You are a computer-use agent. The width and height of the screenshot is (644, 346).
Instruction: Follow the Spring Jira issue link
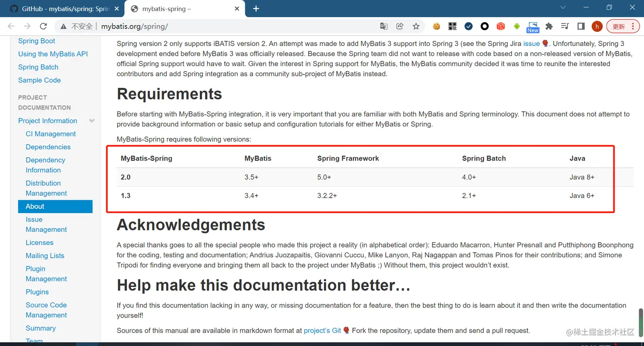(x=532, y=43)
